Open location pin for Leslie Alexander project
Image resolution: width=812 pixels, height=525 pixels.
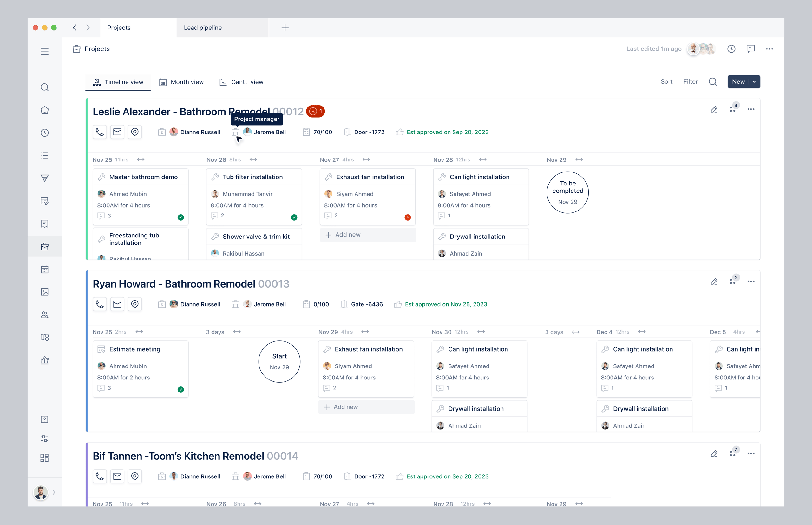[135, 132]
